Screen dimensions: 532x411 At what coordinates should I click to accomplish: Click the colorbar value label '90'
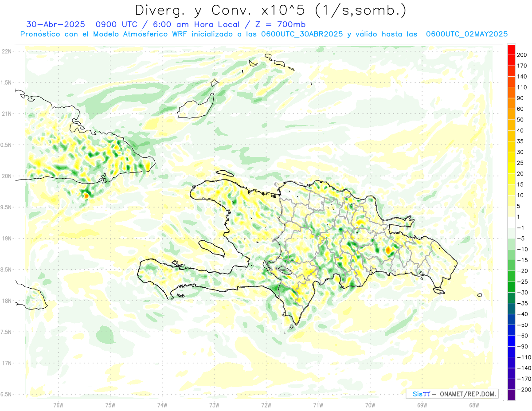[521, 98]
